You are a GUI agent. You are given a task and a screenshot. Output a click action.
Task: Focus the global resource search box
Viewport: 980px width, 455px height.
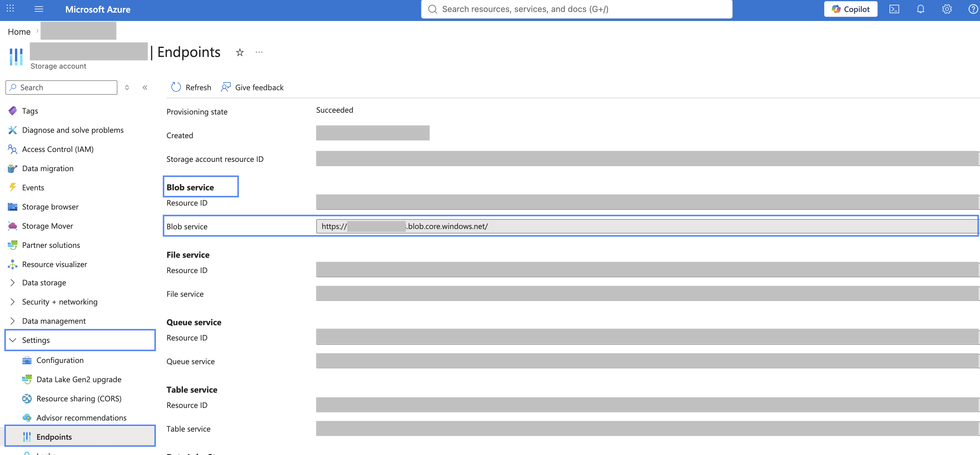576,9
